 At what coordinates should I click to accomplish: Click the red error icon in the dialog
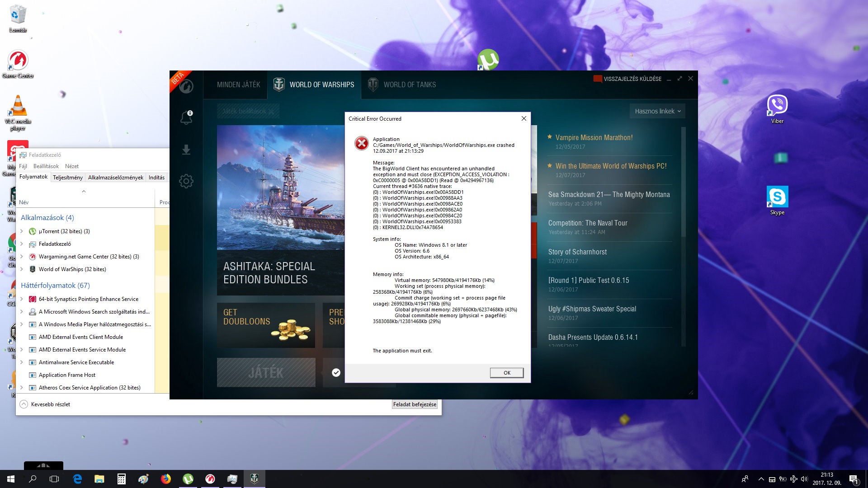[362, 143]
